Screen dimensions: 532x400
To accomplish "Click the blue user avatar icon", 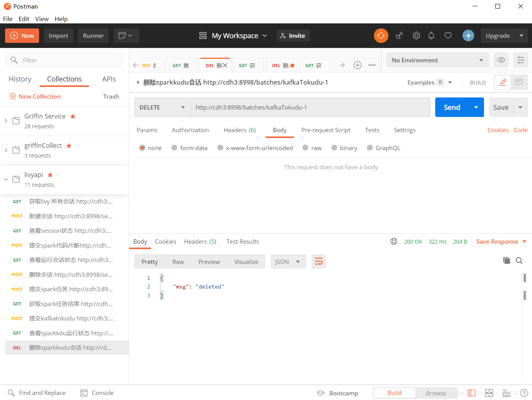I will (x=468, y=35).
